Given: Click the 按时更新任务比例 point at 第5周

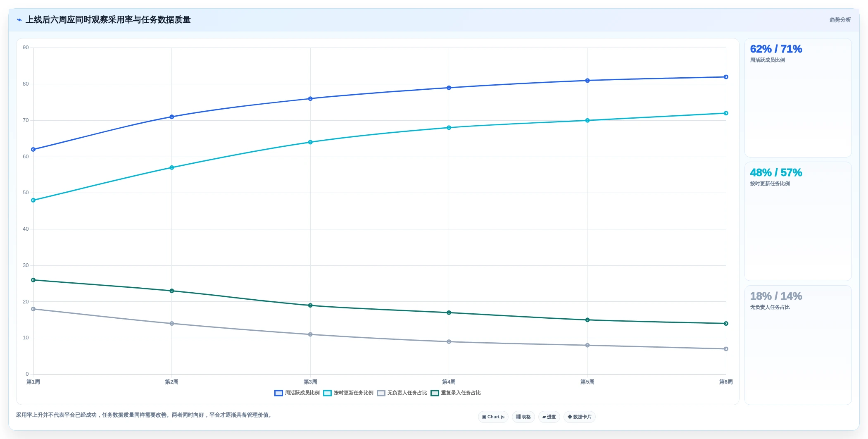Looking at the screenshot, I should point(587,120).
